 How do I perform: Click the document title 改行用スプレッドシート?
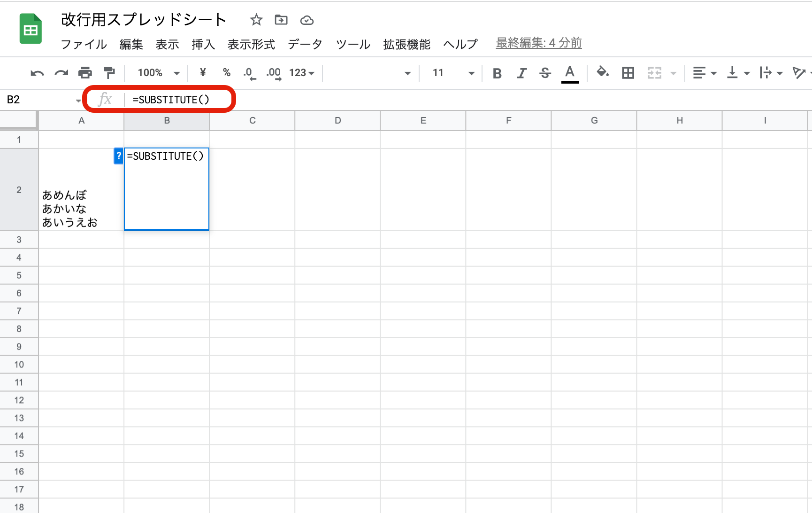pos(144,20)
